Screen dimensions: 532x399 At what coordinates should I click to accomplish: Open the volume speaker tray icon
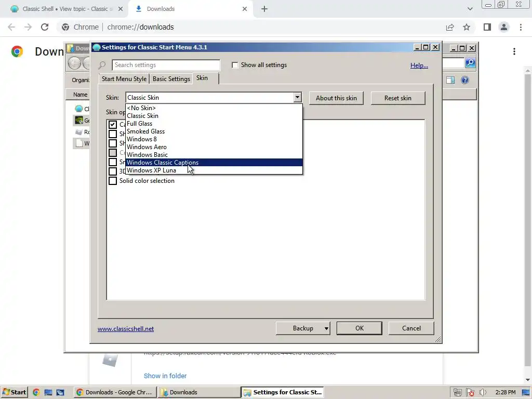pos(483,393)
